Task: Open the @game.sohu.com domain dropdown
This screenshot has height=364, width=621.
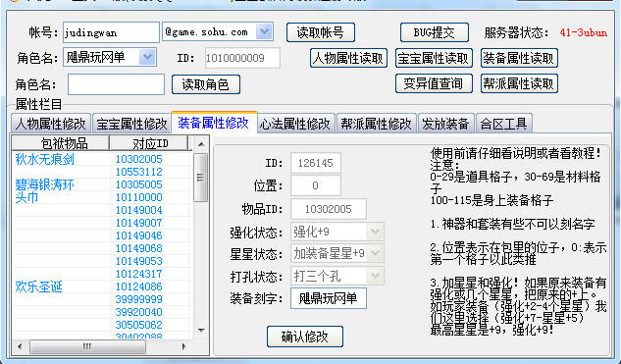Action: click(264, 31)
